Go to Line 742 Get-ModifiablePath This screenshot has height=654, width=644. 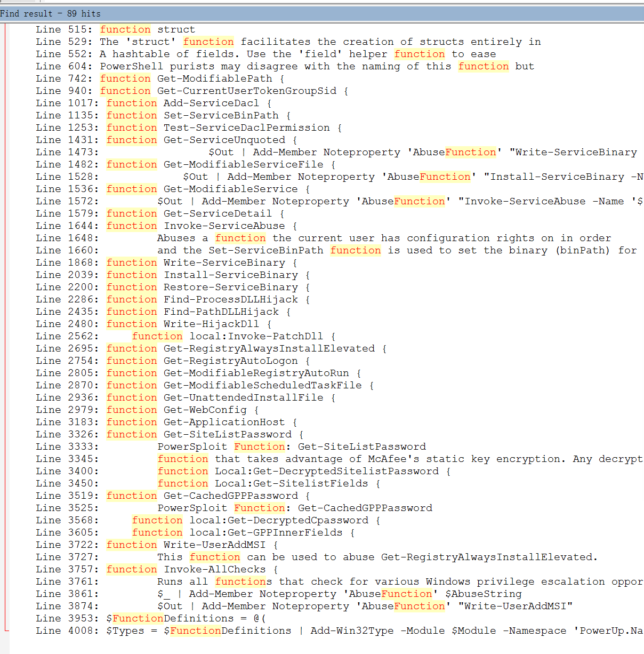pos(160,78)
